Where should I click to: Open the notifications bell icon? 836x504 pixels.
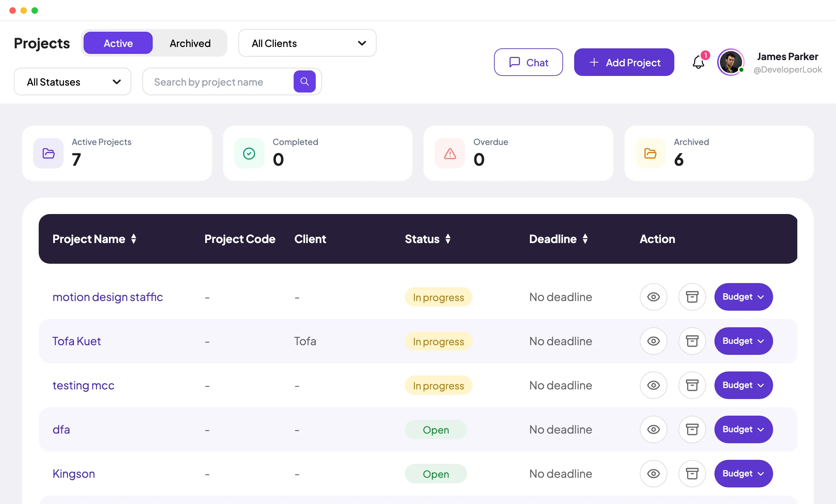tap(699, 62)
